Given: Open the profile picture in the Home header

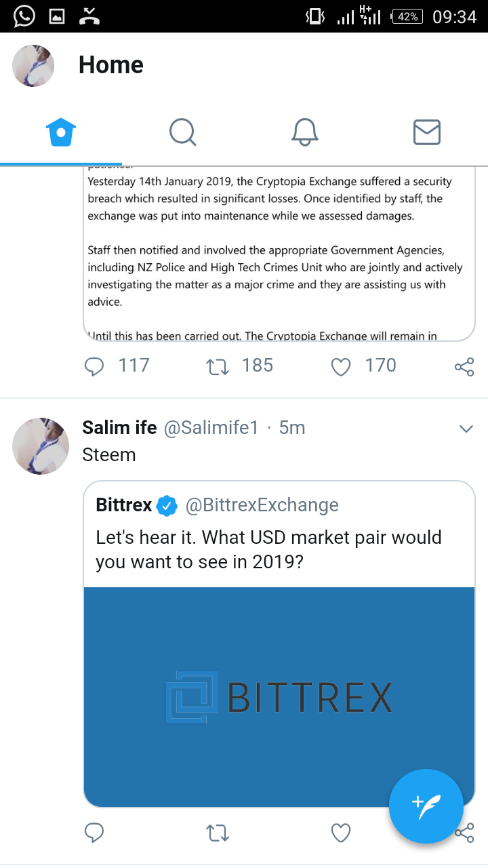Looking at the screenshot, I should coord(33,66).
